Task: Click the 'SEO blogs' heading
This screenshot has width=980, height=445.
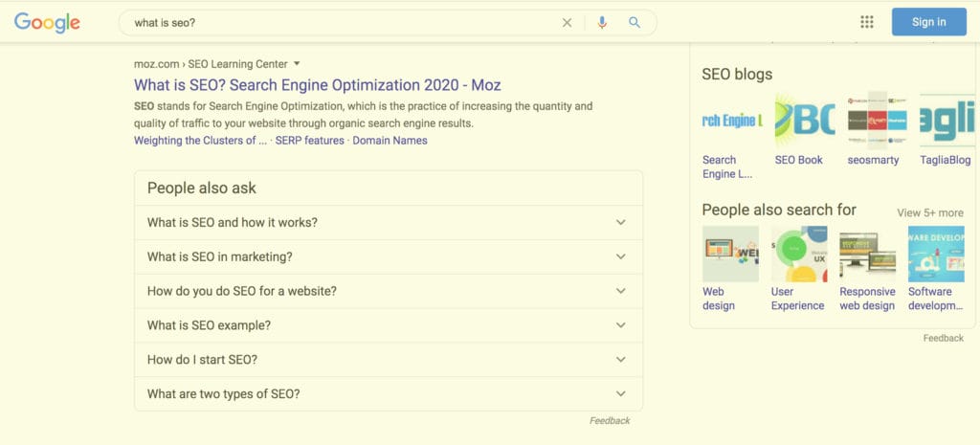Action: [737, 74]
